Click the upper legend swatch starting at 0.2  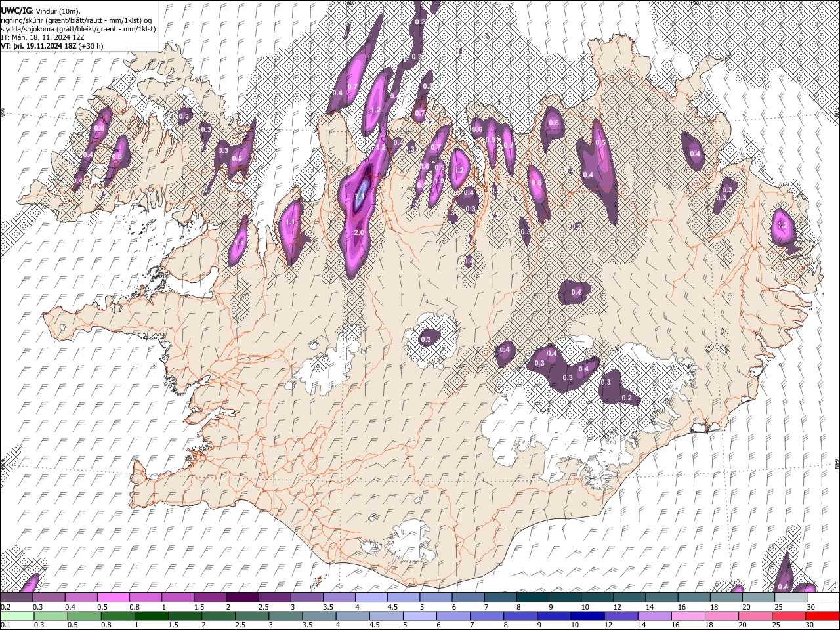16,598
